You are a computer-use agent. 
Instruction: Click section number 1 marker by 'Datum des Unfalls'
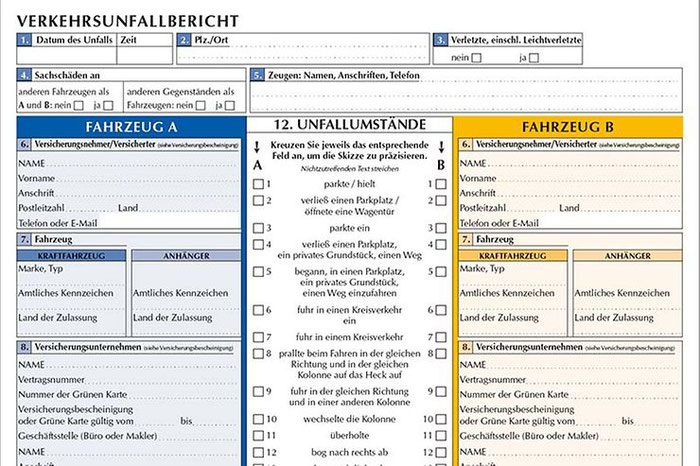(x=24, y=40)
